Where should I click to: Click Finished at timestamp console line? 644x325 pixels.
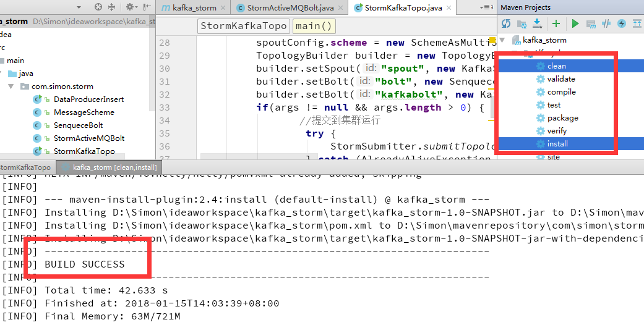162,303
